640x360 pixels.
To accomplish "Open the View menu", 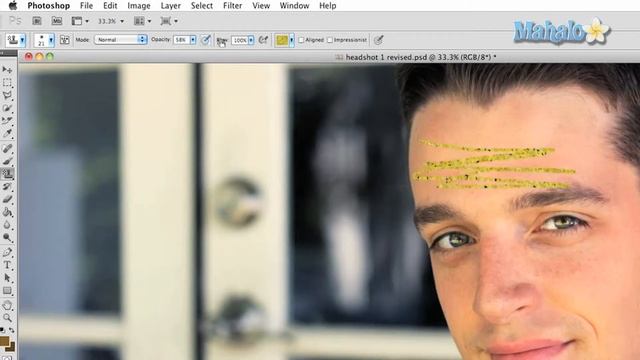I will [x=261, y=6].
